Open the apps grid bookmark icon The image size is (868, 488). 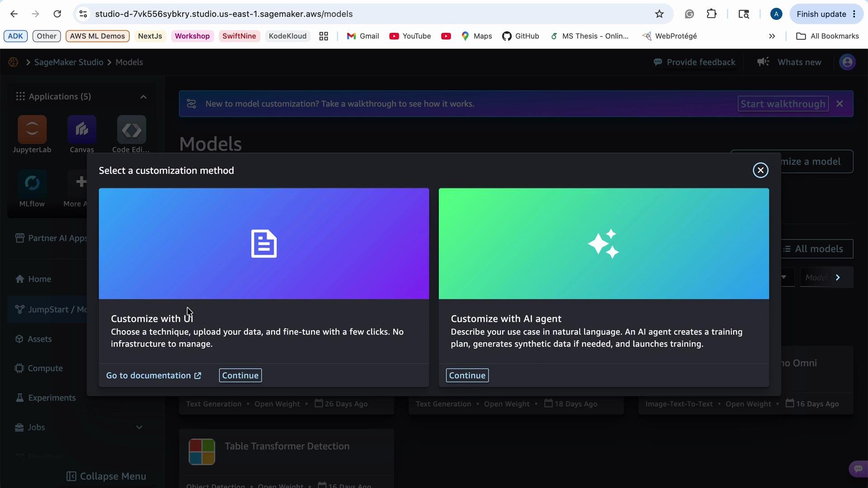(323, 36)
